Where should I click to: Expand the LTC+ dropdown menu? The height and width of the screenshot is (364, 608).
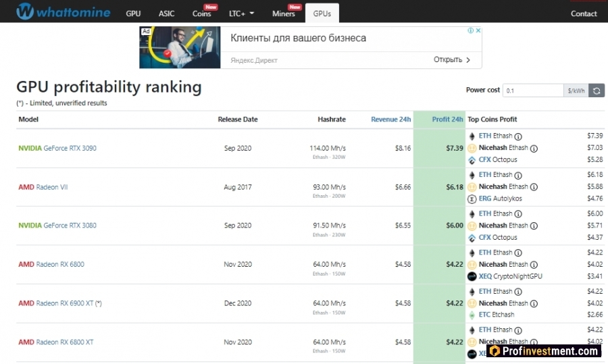pos(241,14)
